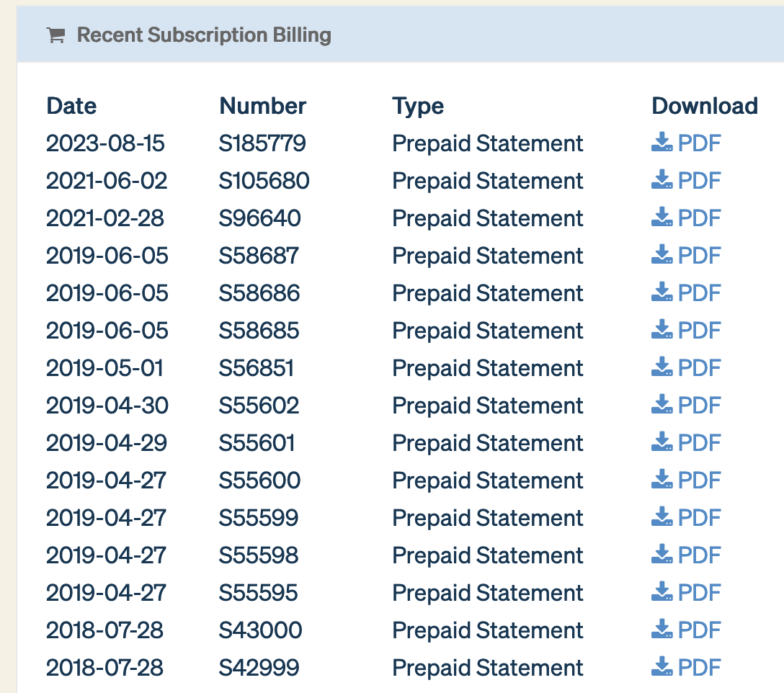This screenshot has width=784, height=693.
Task: Open the PDF for statement S55599
Action: pos(698,518)
